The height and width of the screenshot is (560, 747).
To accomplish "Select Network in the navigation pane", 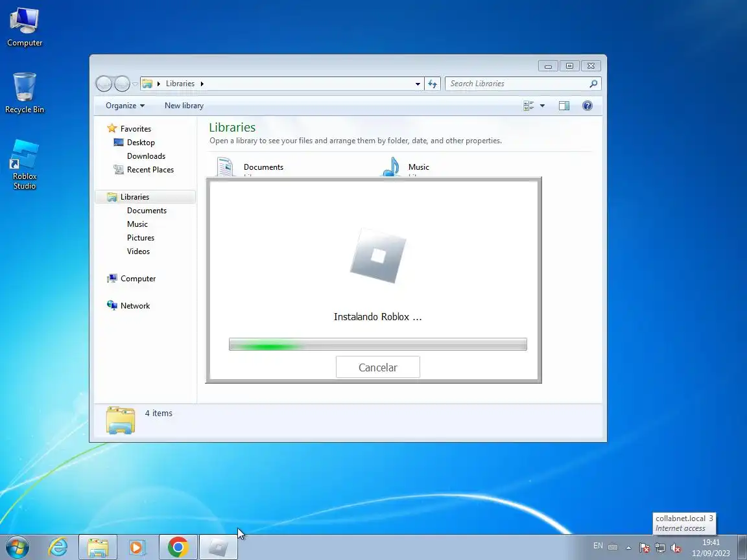I will [x=135, y=306].
